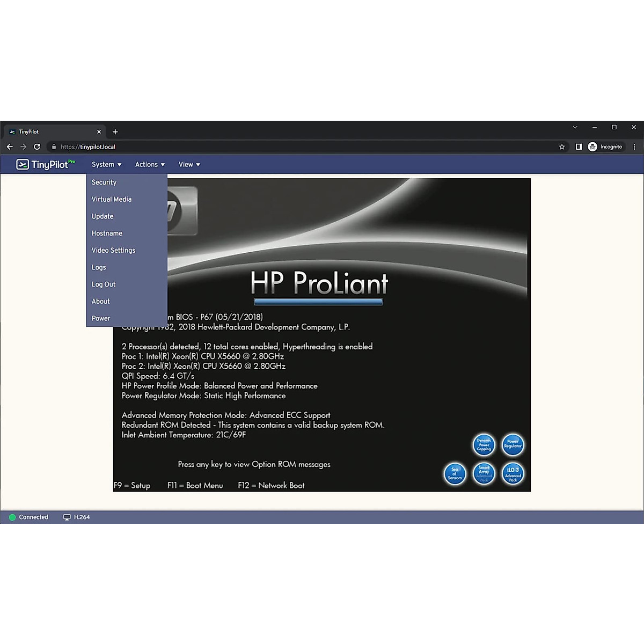
Task: Open the View dropdown
Action: coord(189,164)
